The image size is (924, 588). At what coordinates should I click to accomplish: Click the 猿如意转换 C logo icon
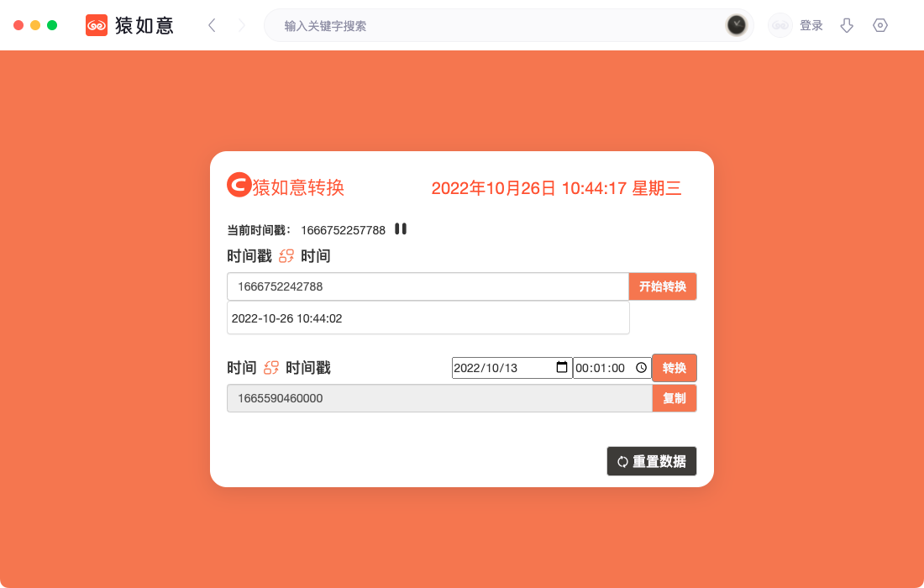pos(239,185)
